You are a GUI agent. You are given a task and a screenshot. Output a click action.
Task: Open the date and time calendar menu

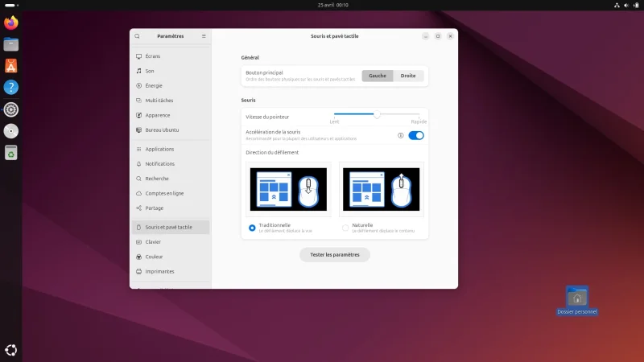333,6
